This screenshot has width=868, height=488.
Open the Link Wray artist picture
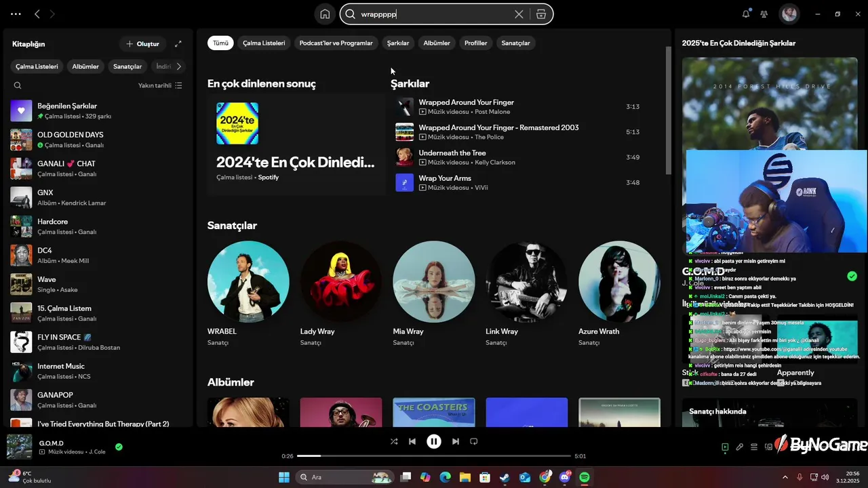click(x=527, y=281)
